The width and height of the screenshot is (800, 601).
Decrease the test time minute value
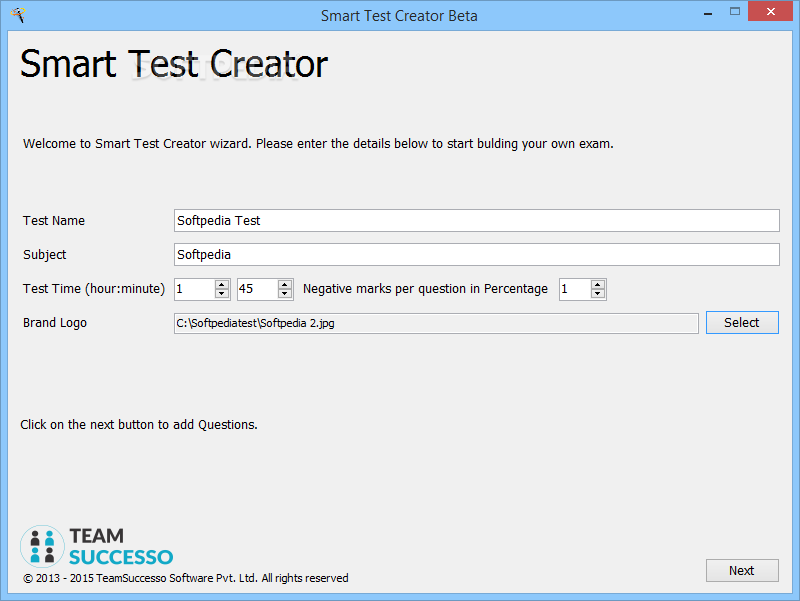[x=285, y=294]
